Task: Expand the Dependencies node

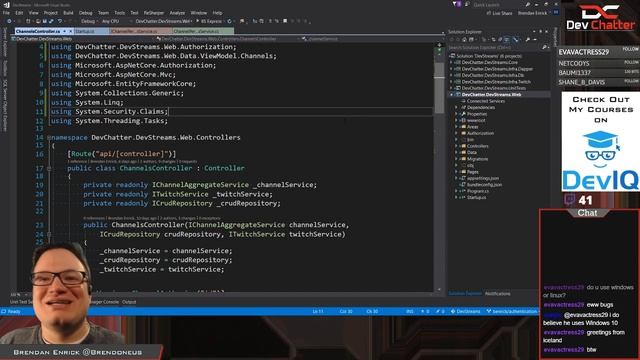Action: tap(457, 107)
